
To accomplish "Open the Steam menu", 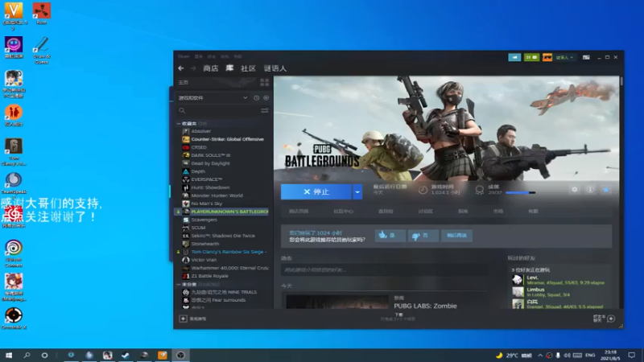I will [x=184, y=56].
